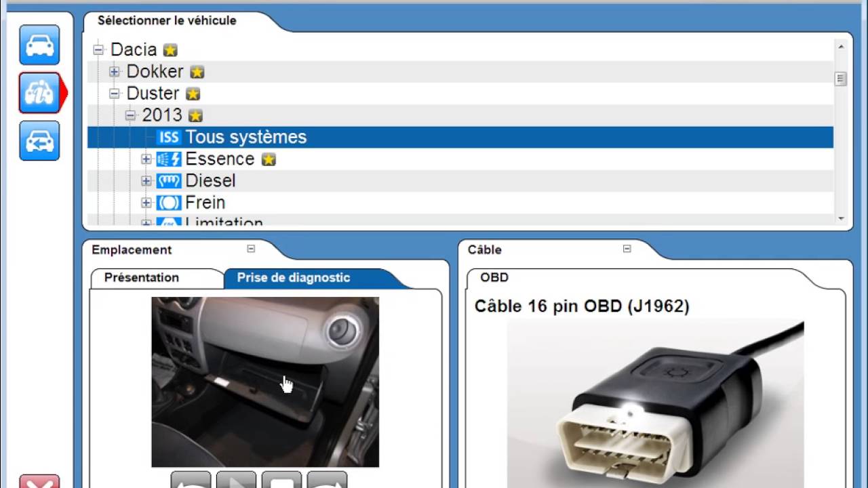Image resolution: width=868 pixels, height=488 pixels.
Task: Expand the Diesel tree node
Action: point(146,181)
